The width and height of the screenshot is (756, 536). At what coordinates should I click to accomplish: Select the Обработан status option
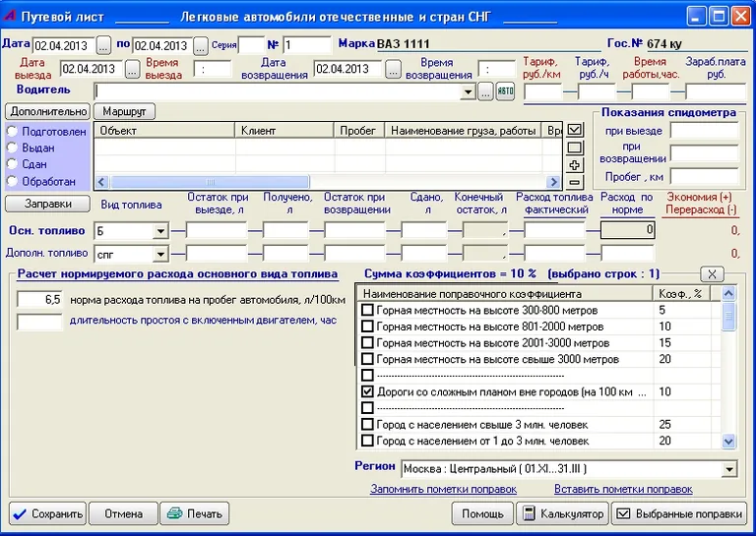(x=13, y=181)
